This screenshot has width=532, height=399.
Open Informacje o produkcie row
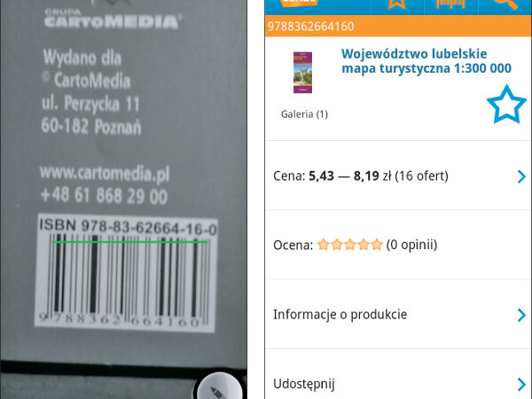coord(398,314)
